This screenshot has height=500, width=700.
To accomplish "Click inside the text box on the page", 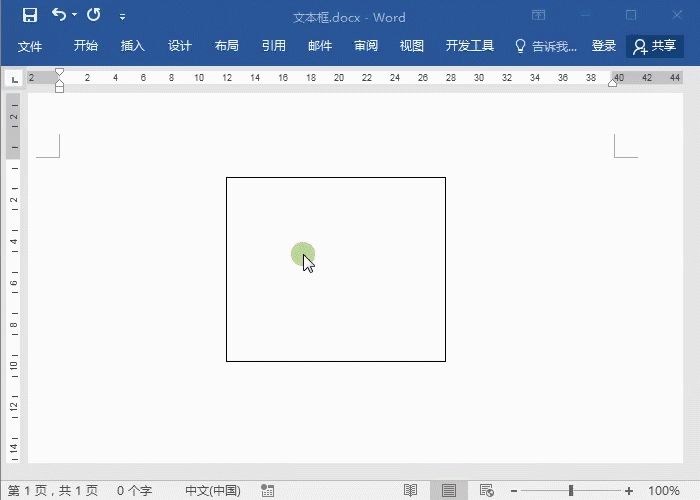I will (x=336, y=269).
